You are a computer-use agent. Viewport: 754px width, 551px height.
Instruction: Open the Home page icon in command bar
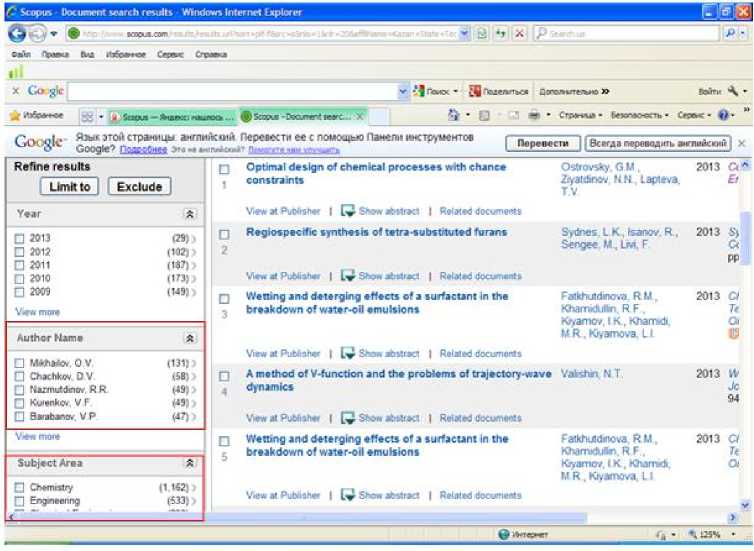click(454, 116)
